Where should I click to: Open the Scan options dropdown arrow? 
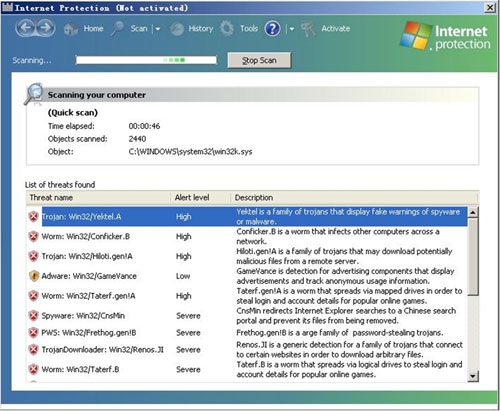(x=158, y=29)
